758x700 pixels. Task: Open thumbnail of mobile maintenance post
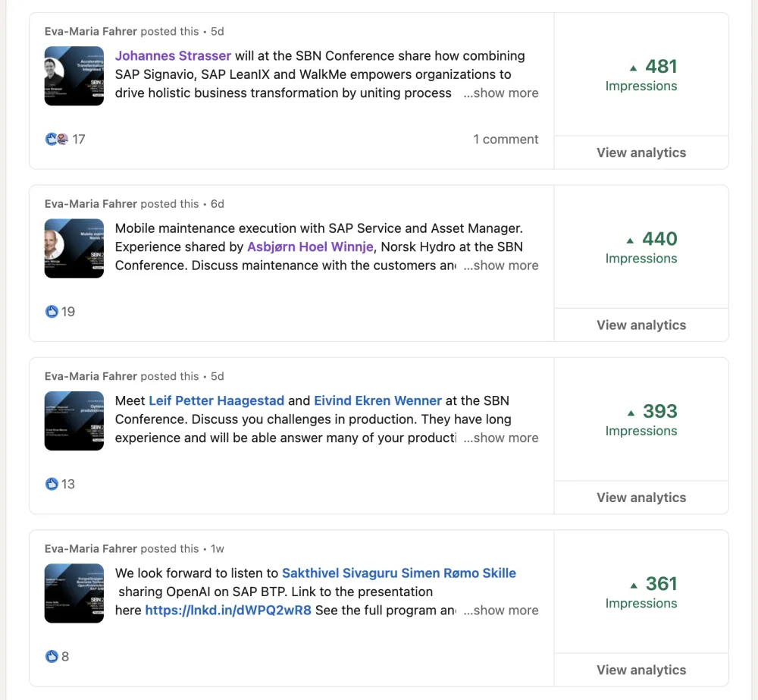(x=74, y=248)
